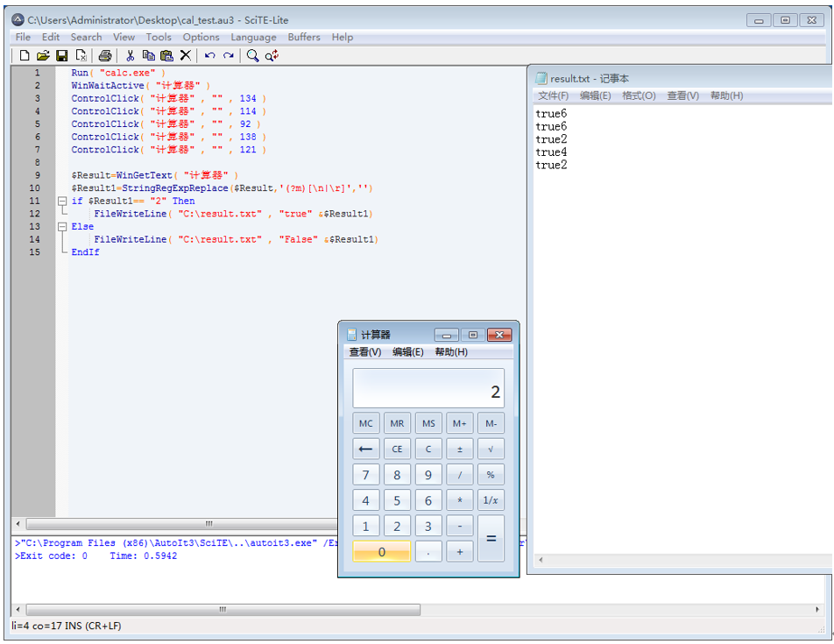Viewport: 834px width, 644px height.
Task: Undo the last edit in SciTE
Action: click(210, 55)
